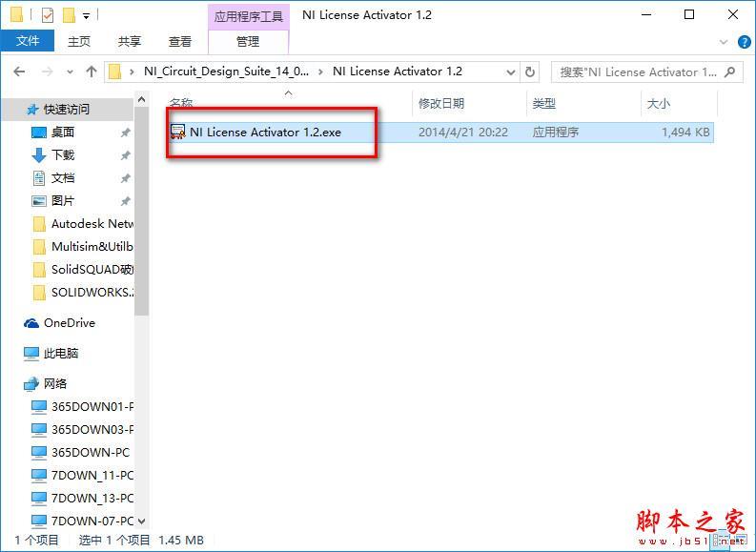This screenshot has height=552, width=756.
Task: Expand the breadcrumb chevron before NI_Circuit_Design_Suite
Action: [x=132, y=72]
